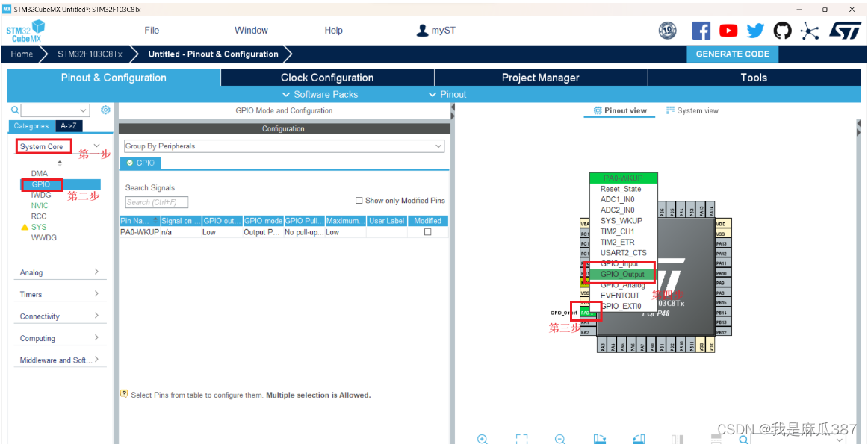Click the GENERATE CODE button
This screenshot has height=444, width=868.
[732, 54]
